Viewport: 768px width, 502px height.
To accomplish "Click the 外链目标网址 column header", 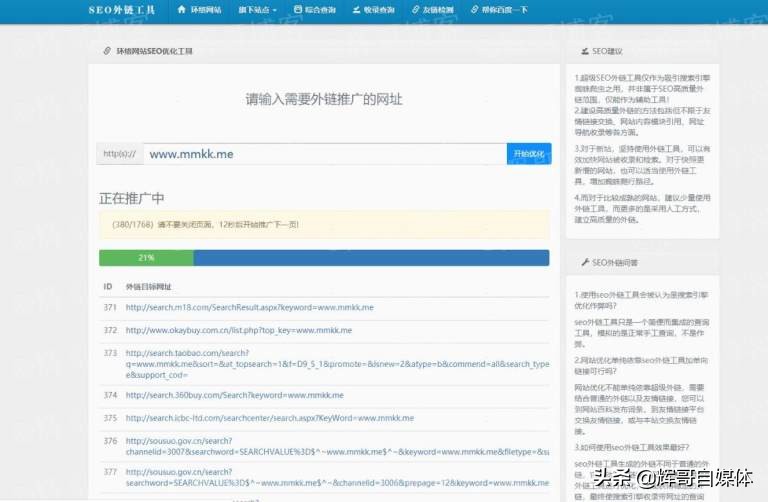I will point(148,287).
